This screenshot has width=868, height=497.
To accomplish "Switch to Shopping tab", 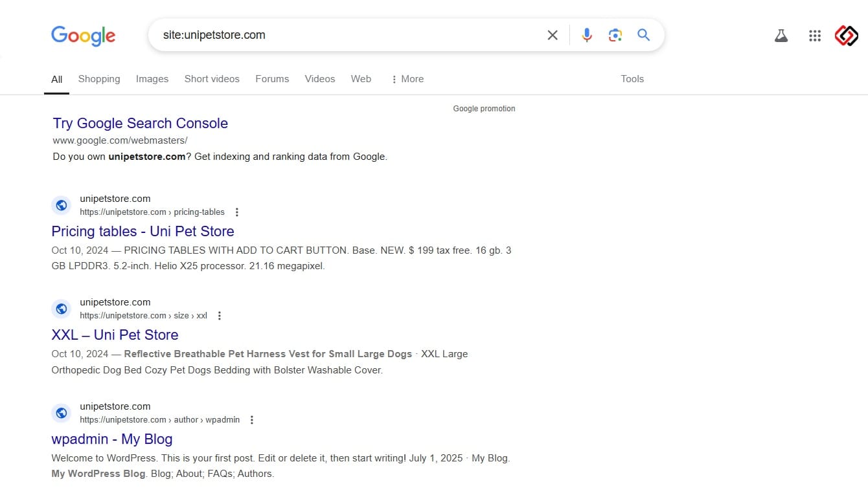I will 99,79.
